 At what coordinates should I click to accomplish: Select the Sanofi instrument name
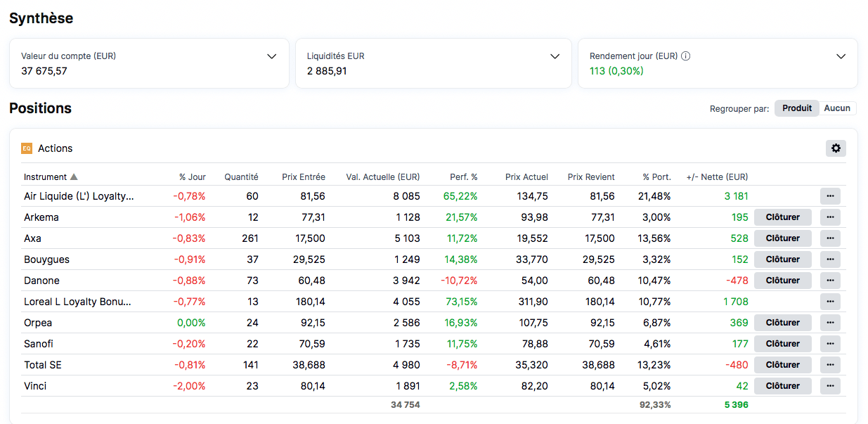click(39, 344)
